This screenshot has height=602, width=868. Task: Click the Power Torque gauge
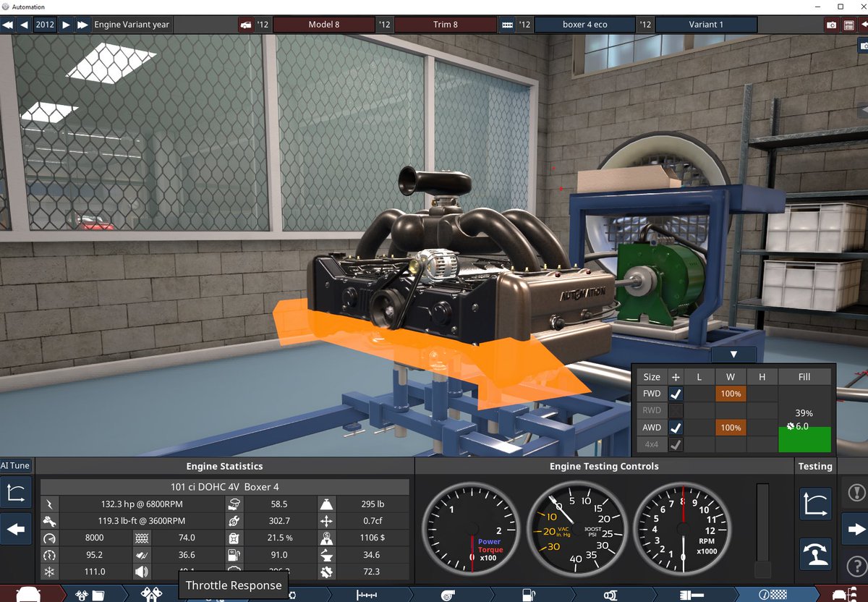pyautogui.click(x=472, y=530)
